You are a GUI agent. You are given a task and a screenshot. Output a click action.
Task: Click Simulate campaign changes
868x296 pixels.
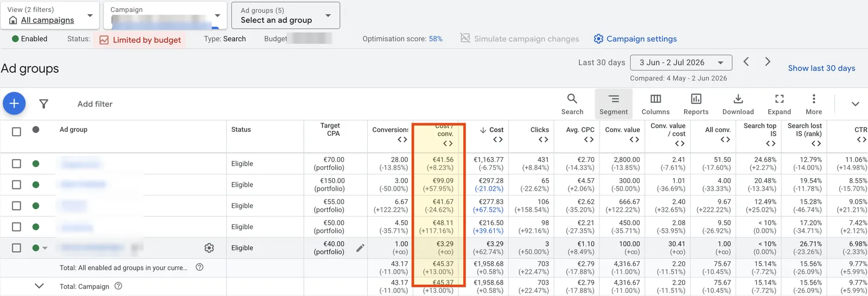[x=526, y=39]
